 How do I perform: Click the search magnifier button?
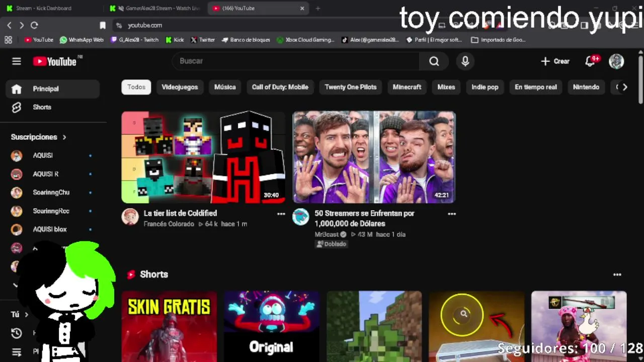434,61
